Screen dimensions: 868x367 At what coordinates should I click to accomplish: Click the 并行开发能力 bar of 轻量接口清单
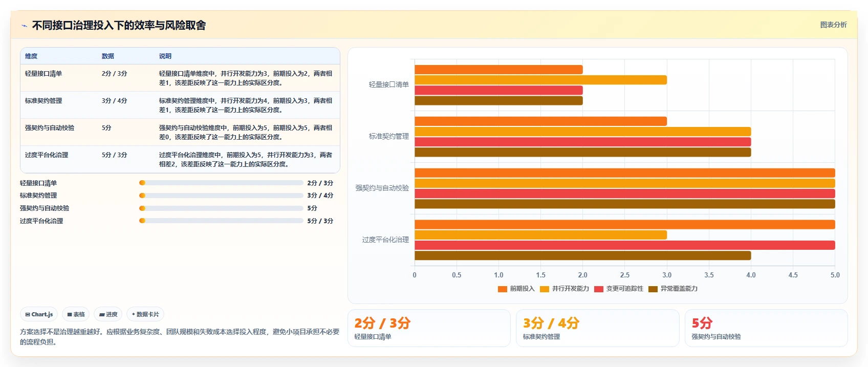coord(540,80)
